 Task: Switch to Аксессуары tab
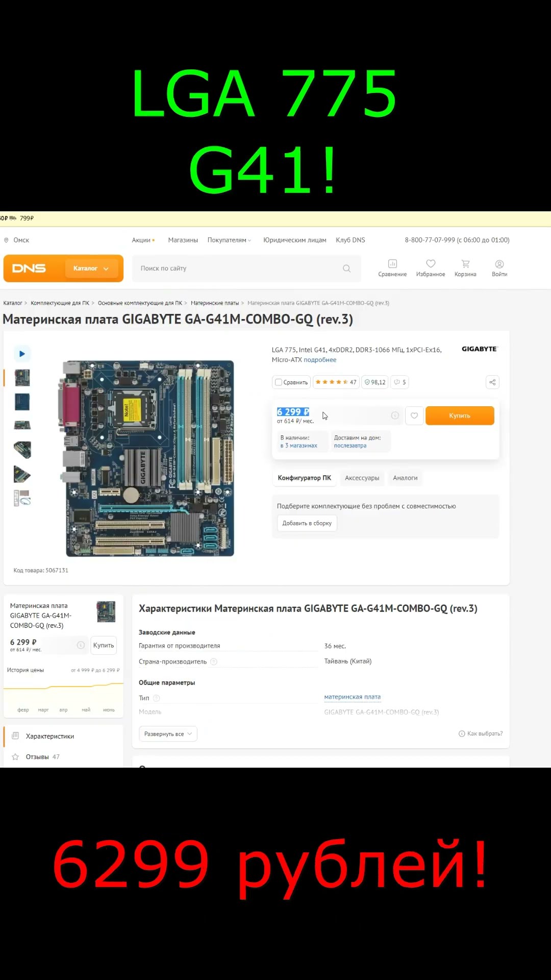coord(362,478)
